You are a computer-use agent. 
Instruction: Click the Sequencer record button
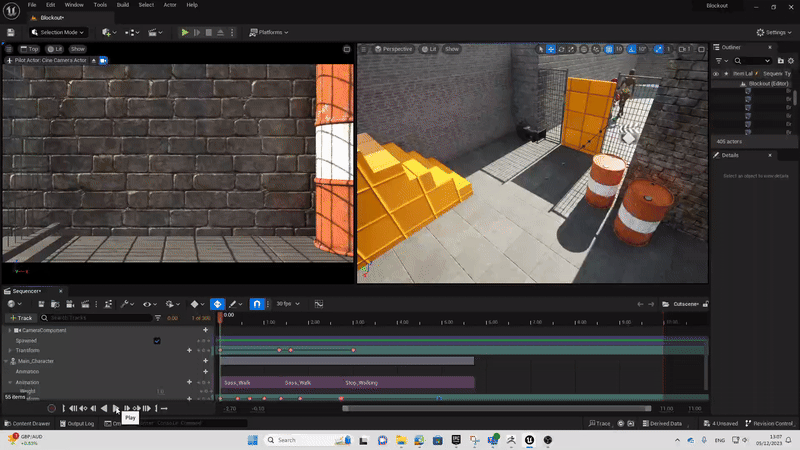(52, 408)
